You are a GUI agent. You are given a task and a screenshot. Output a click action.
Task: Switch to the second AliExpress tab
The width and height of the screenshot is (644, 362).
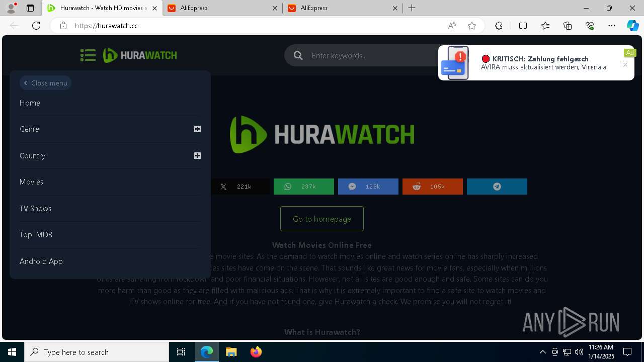point(343,8)
